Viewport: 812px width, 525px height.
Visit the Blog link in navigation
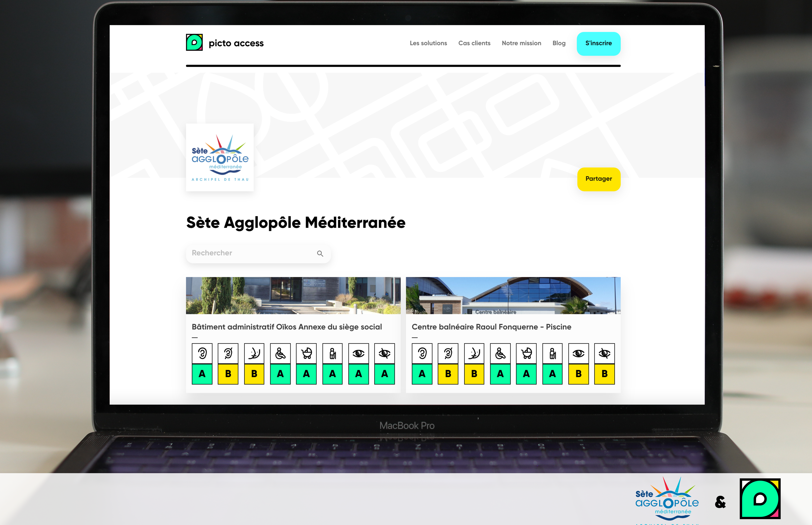[x=559, y=43]
